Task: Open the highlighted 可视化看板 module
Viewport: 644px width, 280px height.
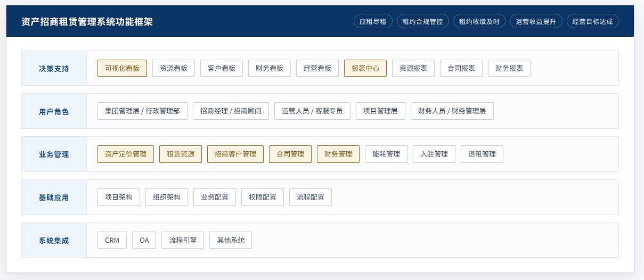Action: pos(122,68)
